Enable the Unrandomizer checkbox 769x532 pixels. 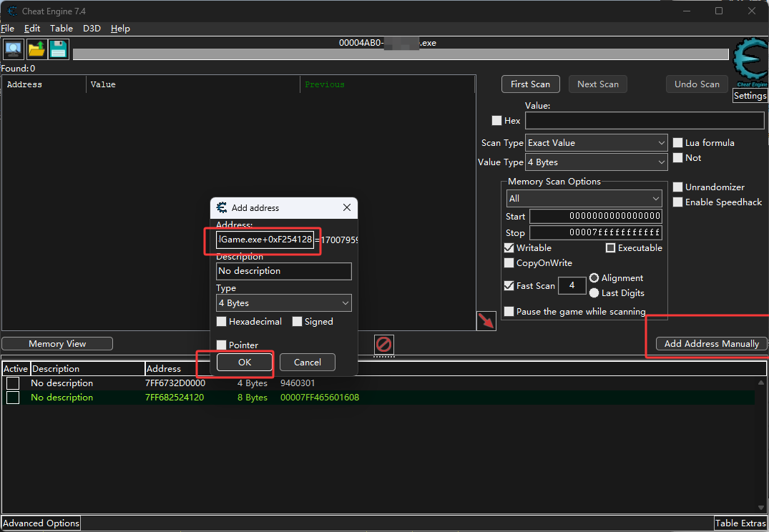[x=677, y=187]
